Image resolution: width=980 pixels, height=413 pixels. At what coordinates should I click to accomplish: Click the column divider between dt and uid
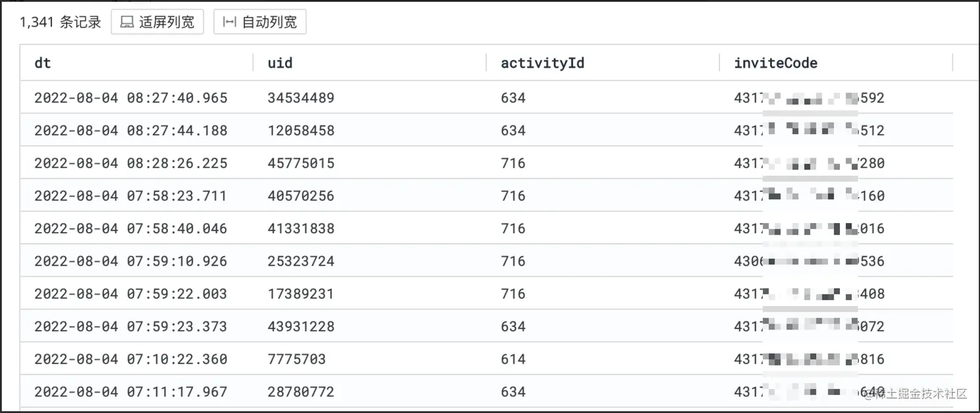click(x=253, y=63)
